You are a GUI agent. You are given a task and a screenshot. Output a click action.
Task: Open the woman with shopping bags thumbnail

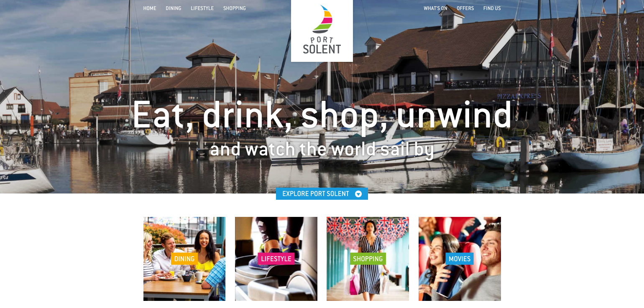point(368,259)
